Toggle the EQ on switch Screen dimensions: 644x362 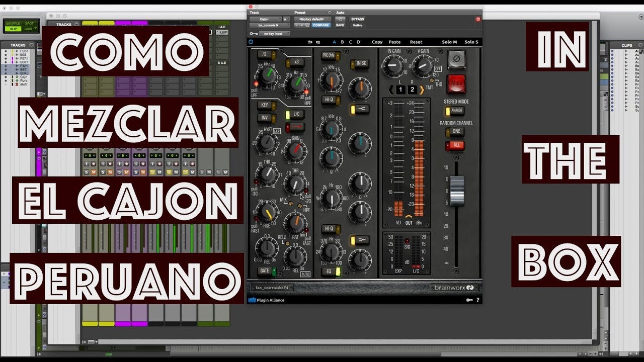(331, 271)
